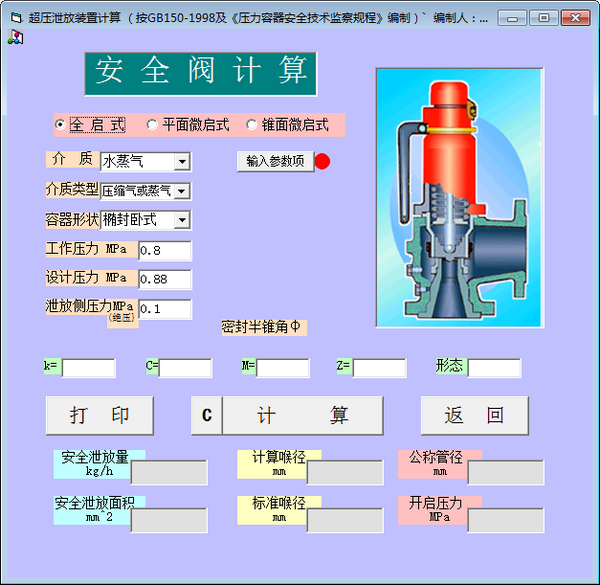Open the 介质 dropdown showing 水蒸气

(x=181, y=161)
